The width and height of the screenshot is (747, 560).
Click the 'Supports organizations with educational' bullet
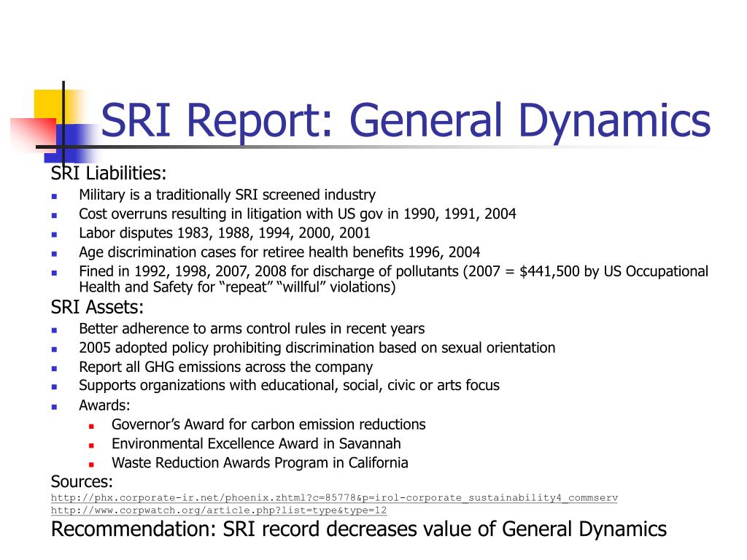289,385
